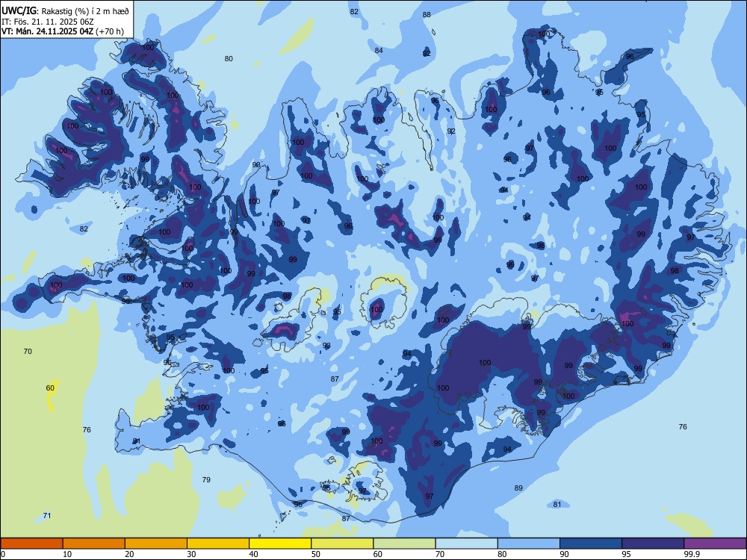Pick the light green 60–70 legend swatch

[x=404, y=544]
